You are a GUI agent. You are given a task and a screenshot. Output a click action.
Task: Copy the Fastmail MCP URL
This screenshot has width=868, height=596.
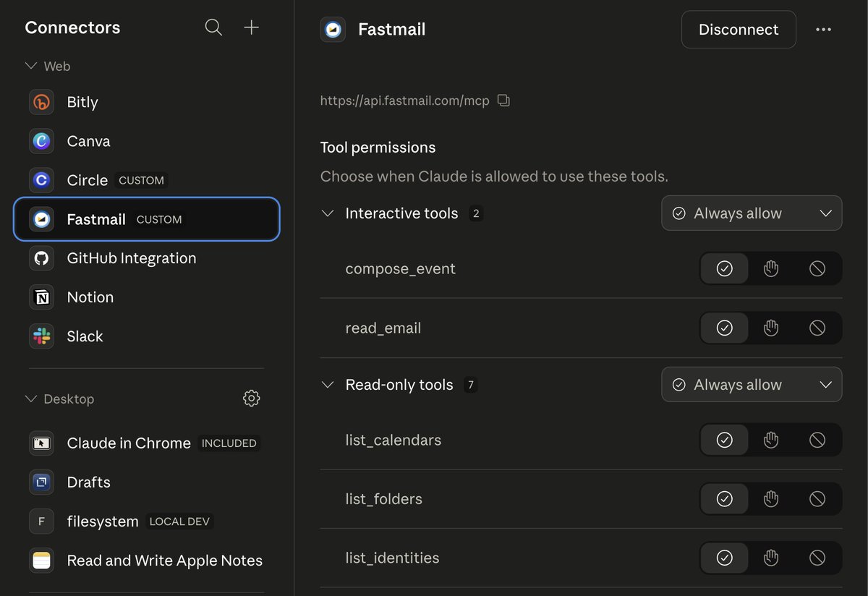pos(504,101)
